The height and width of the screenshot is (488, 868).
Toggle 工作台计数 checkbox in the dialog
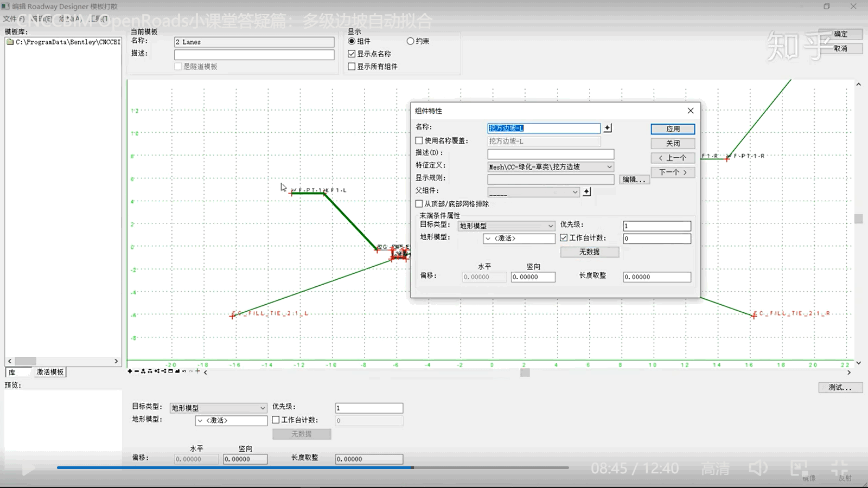point(564,237)
